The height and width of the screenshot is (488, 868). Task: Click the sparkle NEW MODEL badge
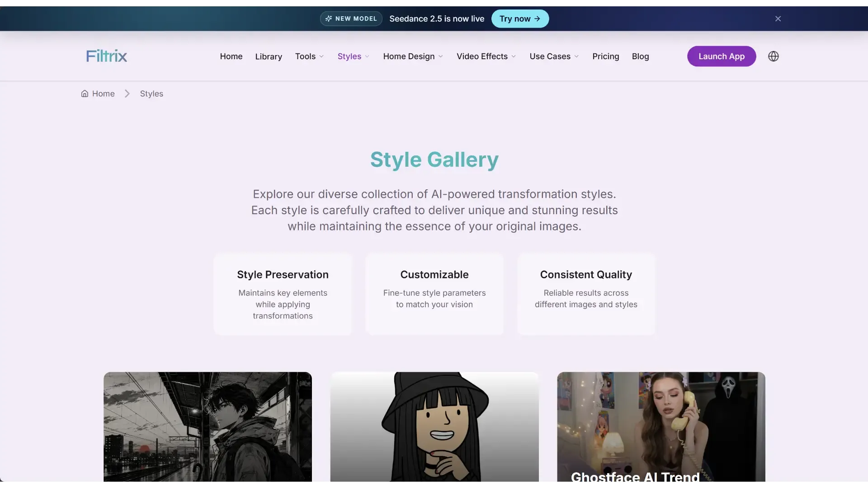click(x=351, y=19)
